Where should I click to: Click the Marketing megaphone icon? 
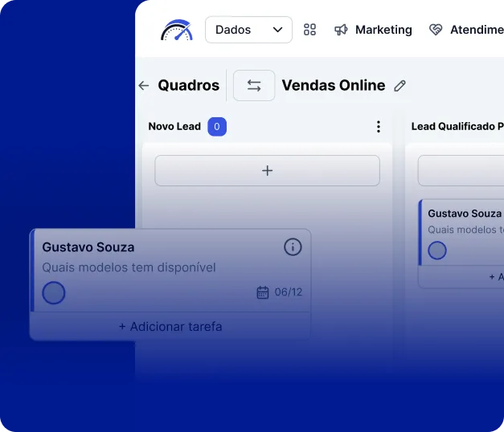tap(341, 30)
